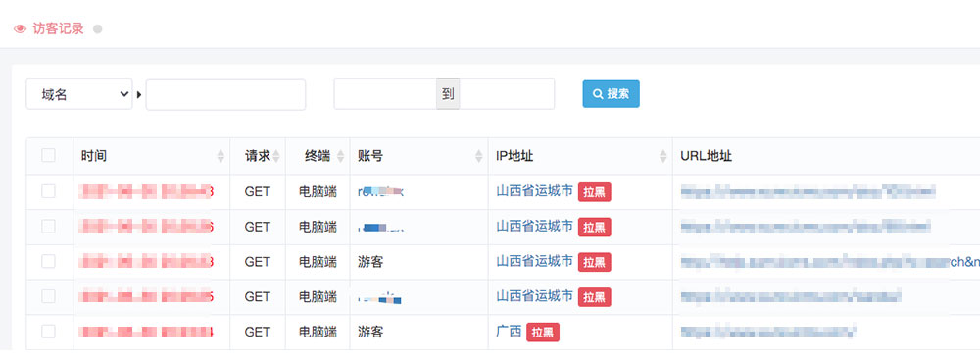Click the start date field before 到
This screenshot has width=980, height=363.
pyautogui.click(x=385, y=94)
